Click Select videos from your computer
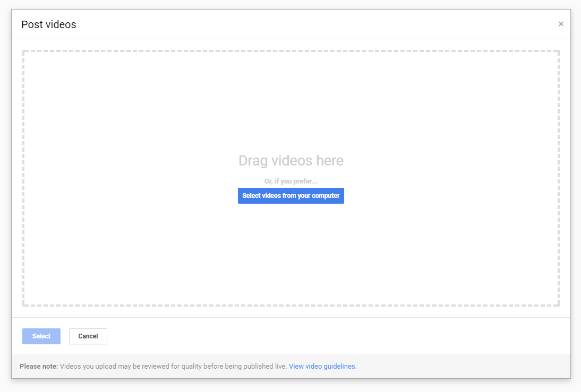Image resolution: width=581 pixels, height=392 pixels. pyautogui.click(x=290, y=196)
